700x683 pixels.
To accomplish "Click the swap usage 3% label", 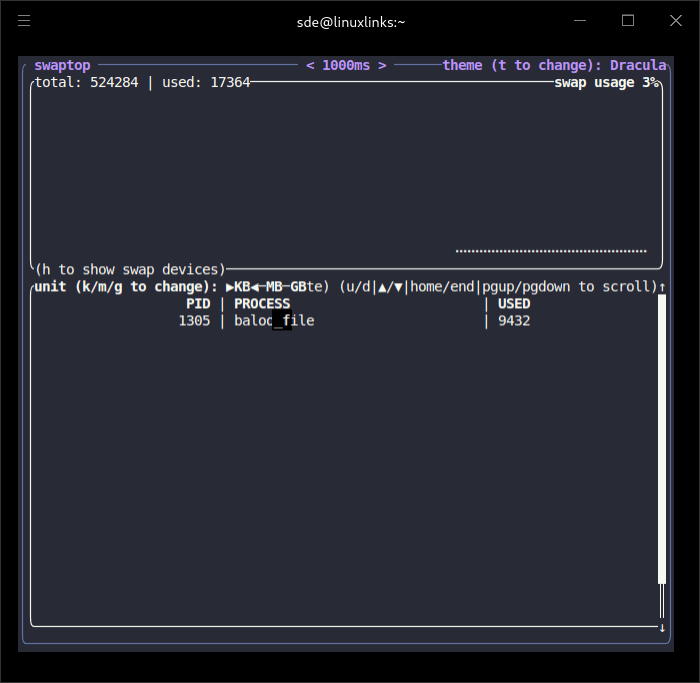I will click(607, 82).
